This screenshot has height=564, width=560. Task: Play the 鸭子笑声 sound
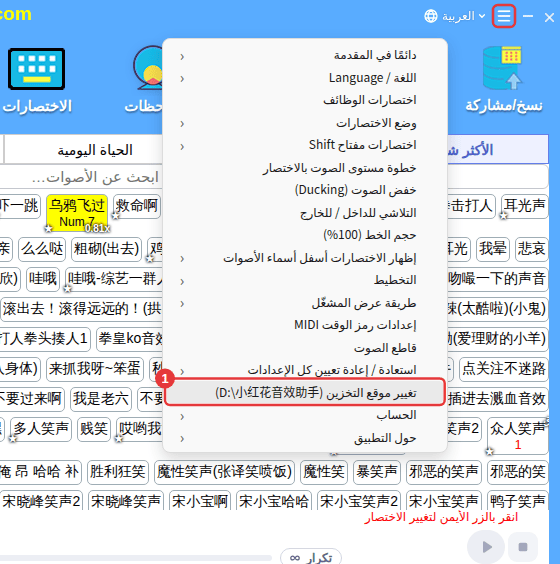[x=518, y=500]
